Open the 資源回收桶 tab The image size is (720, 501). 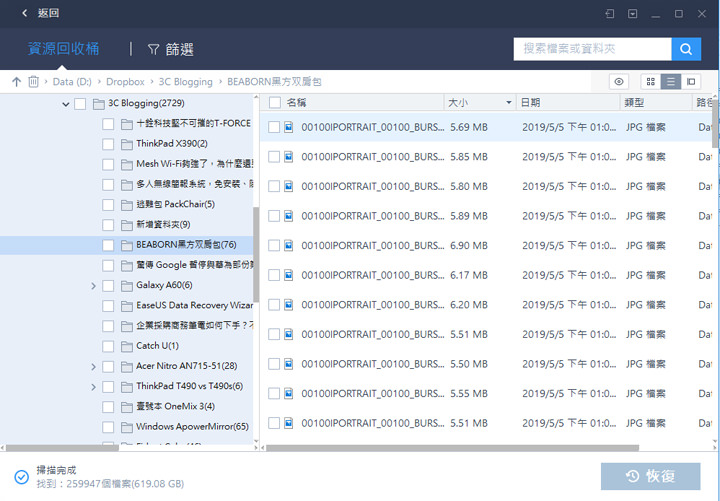[x=62, y=49]
